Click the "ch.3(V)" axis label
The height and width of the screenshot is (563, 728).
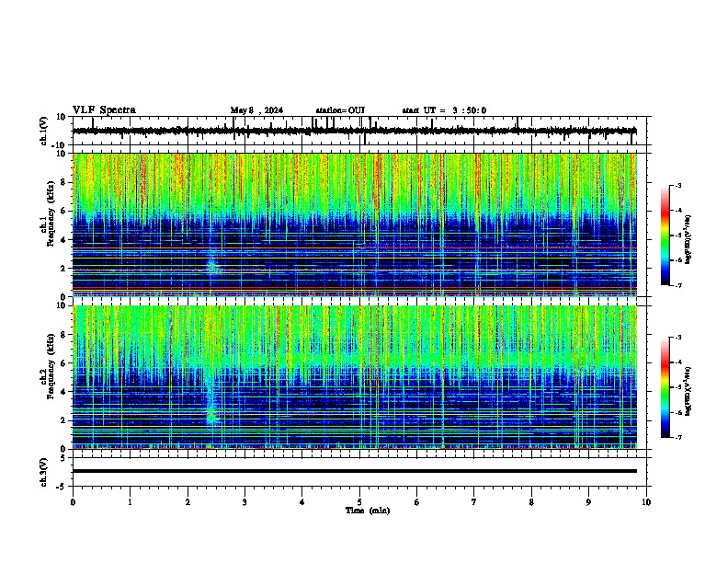click(44, 472)
